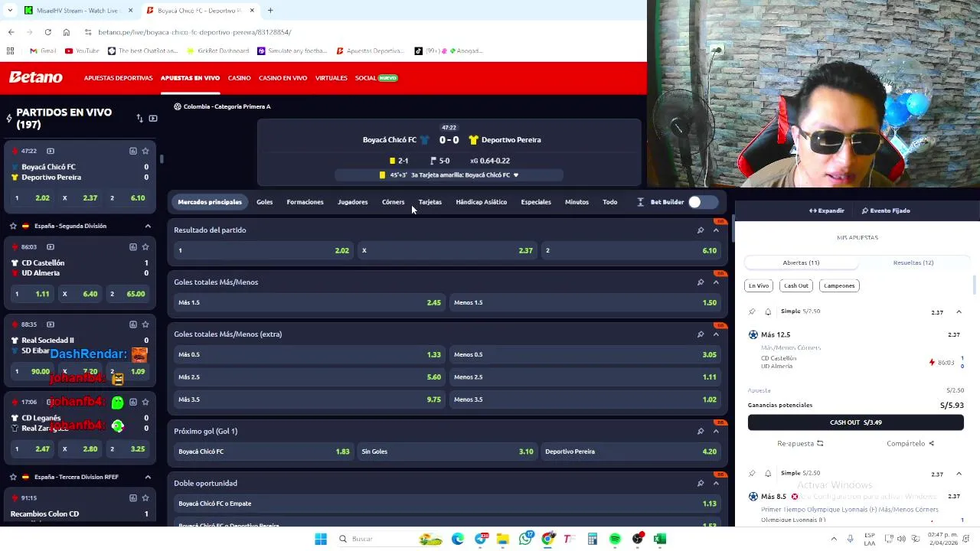The width and height of the screenshot is (980, 551).
Task: Click the Compártelo share link
Action: pos(910,443)
